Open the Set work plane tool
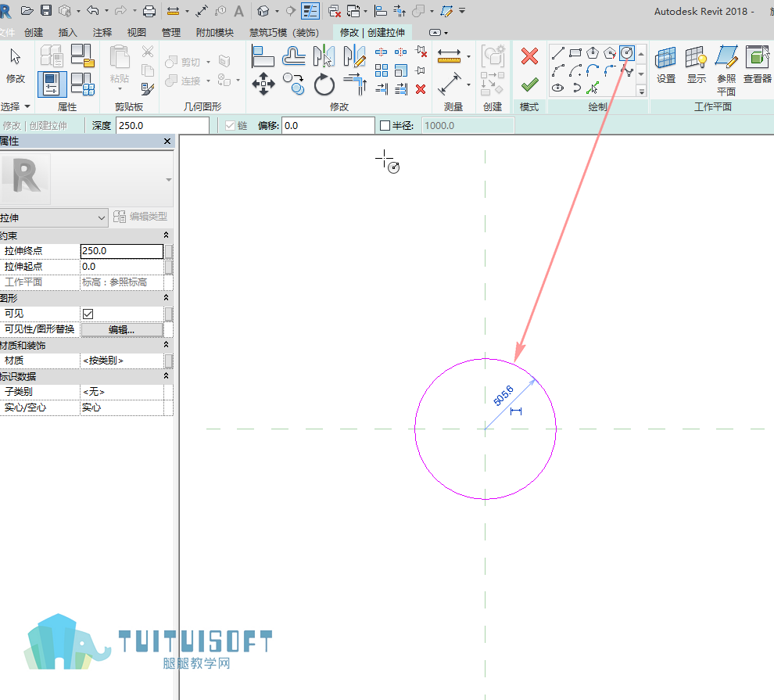 point(665,64)
